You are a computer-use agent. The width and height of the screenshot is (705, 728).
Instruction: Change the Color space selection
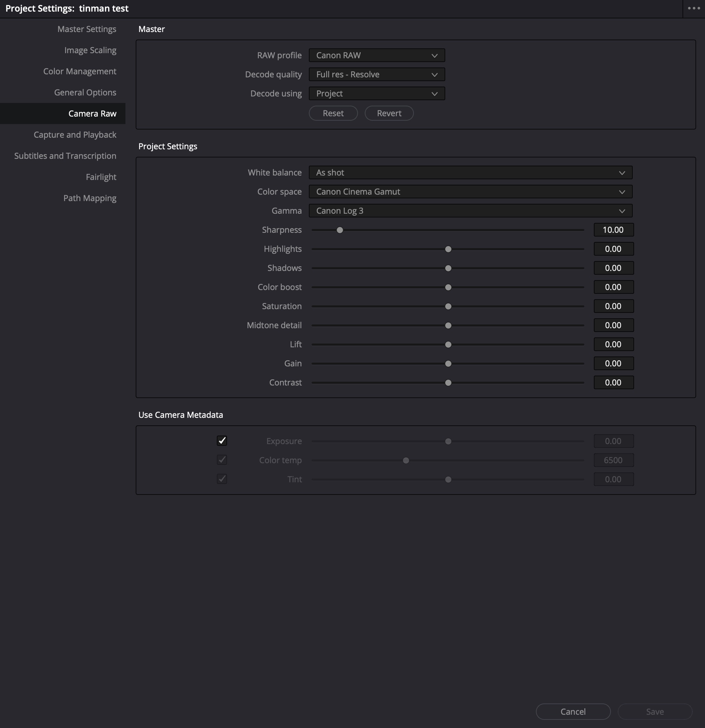point(470,192)
